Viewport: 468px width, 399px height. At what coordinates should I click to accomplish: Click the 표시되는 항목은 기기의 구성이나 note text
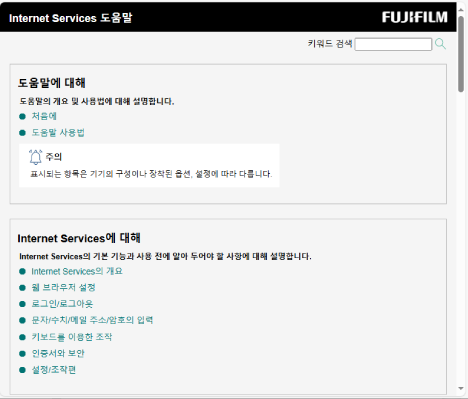tap(151, 174)
